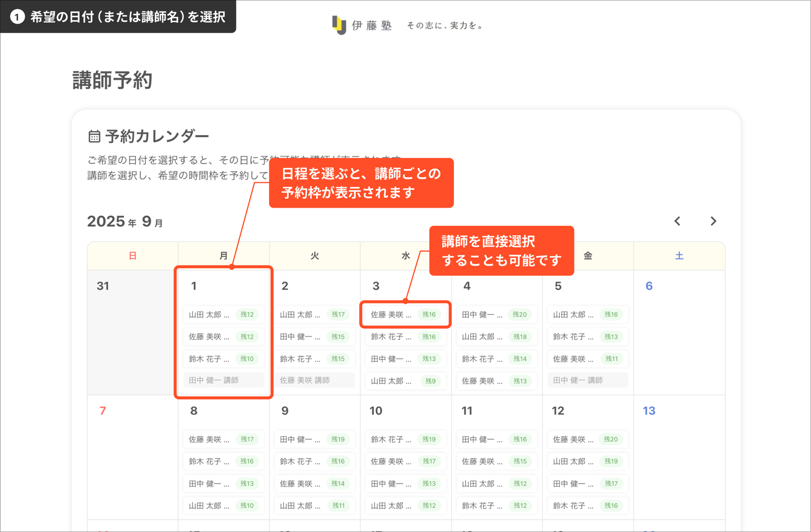Select 山田 太郎 on September 1
811x532 pixels.
(x=209, y=315)
